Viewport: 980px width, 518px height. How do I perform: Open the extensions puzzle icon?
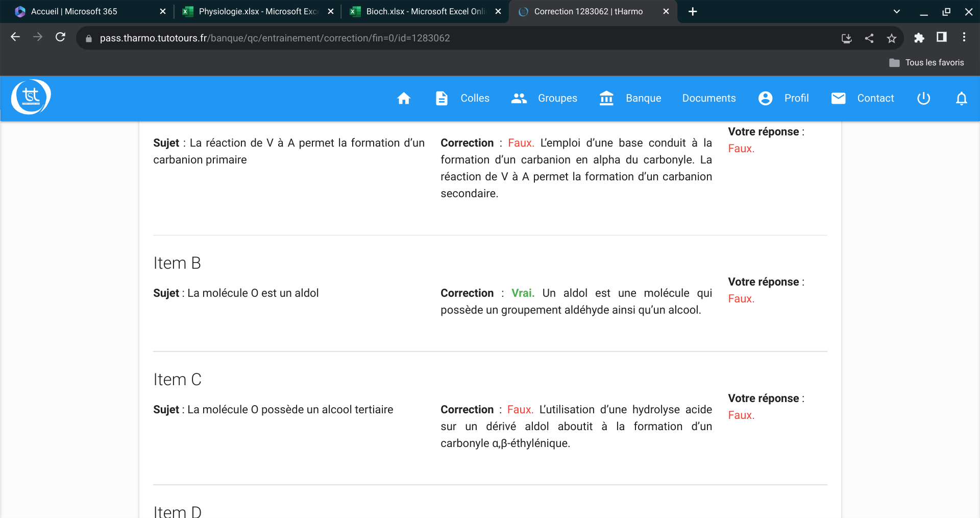point(919,38)
